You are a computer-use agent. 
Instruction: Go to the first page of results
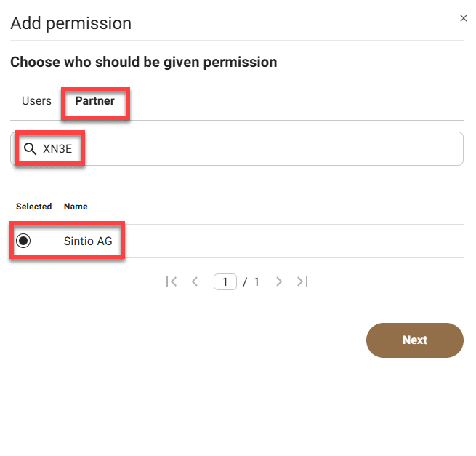click(x=172, y=281)
